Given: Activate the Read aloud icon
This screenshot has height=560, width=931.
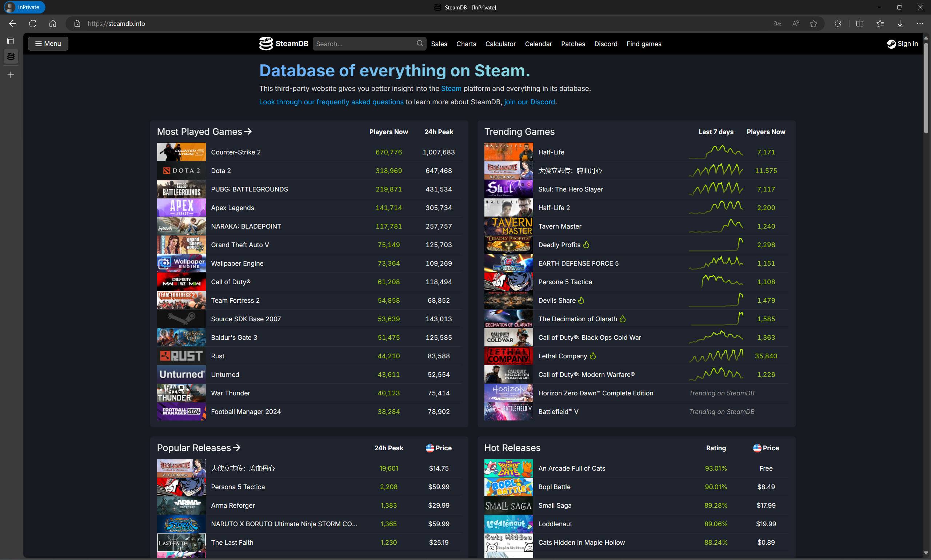Looking at the screenshot, I should tap(795, 23).
